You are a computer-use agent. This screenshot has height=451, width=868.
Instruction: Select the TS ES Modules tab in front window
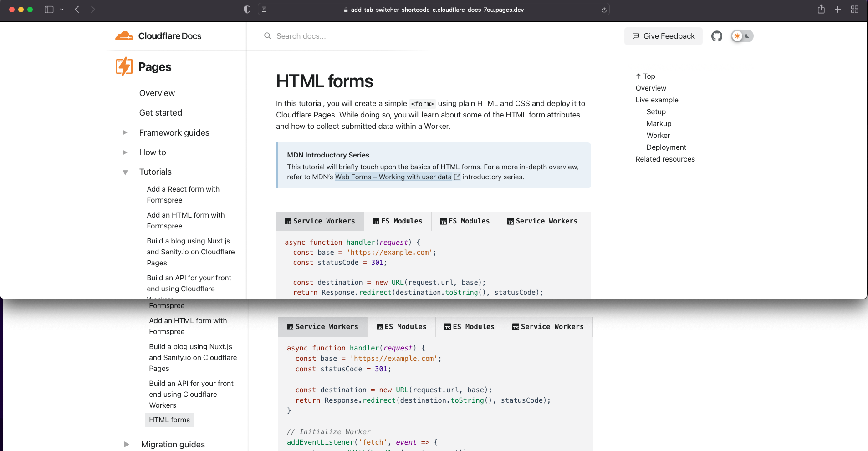[x=465, y=221]
